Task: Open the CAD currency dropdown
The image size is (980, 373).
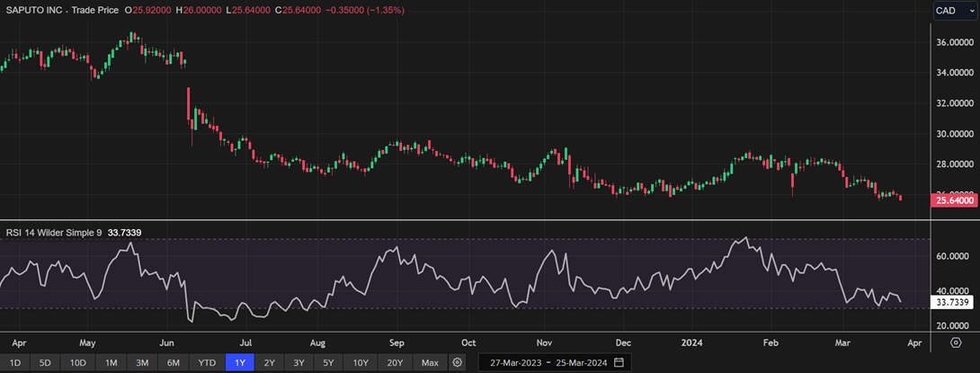Action: [x=955, y=11]
